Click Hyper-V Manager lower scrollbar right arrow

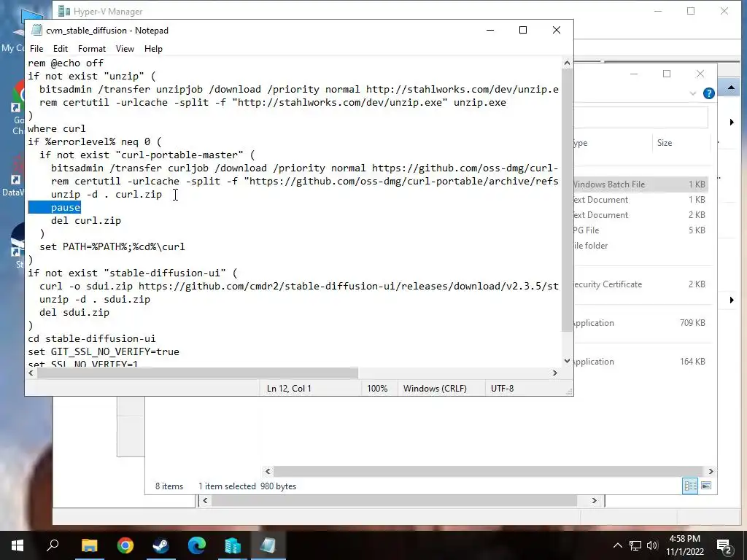594,500
